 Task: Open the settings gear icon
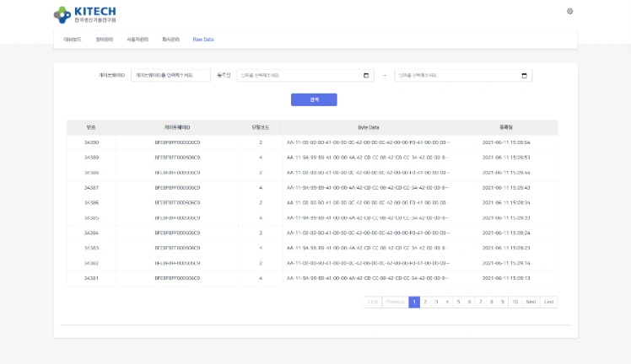point(569,11)
